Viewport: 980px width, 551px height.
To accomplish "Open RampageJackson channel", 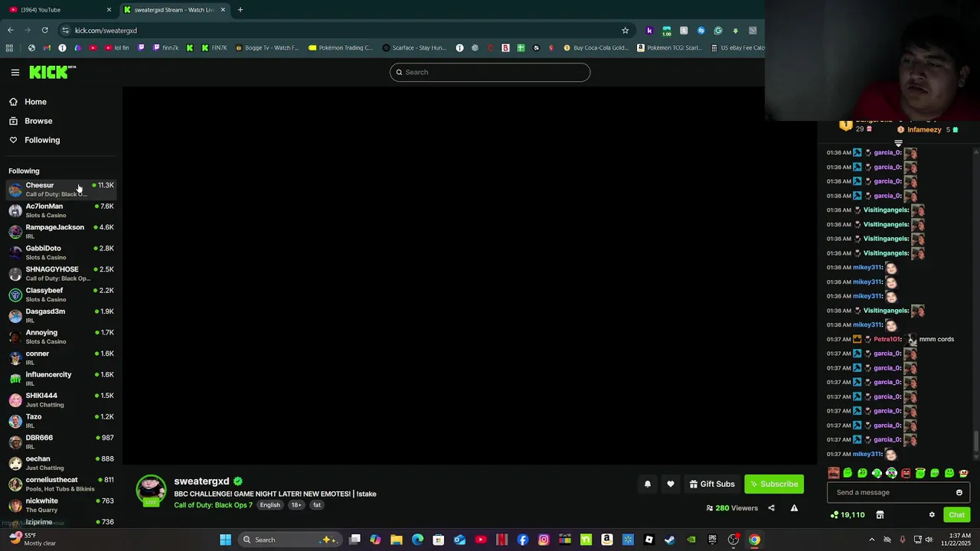I will coord(61,231).
